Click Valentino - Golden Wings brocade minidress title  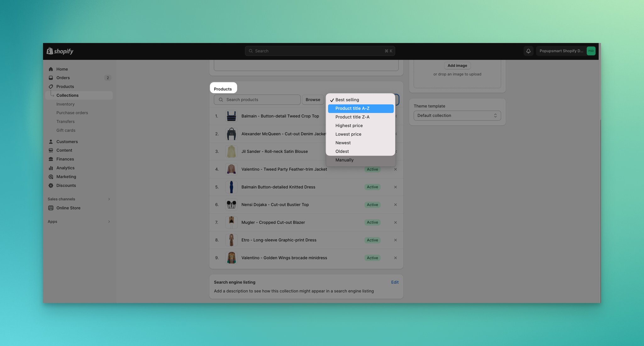284,258
